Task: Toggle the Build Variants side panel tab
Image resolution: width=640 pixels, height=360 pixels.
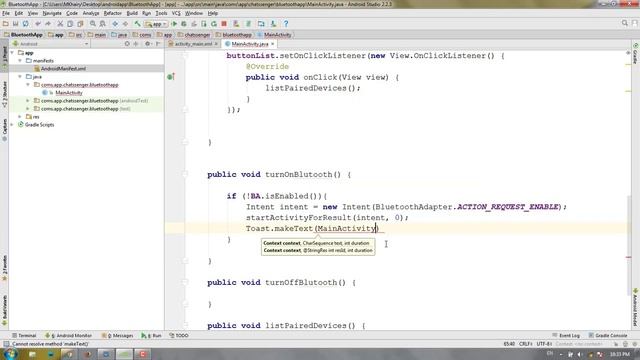Action: coord(4,311)
